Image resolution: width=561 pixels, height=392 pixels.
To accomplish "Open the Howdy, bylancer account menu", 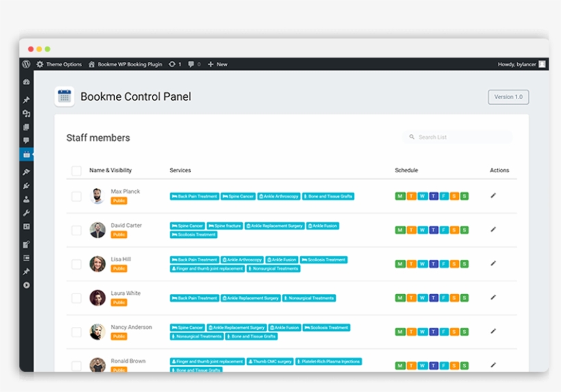I will point(521,64).
